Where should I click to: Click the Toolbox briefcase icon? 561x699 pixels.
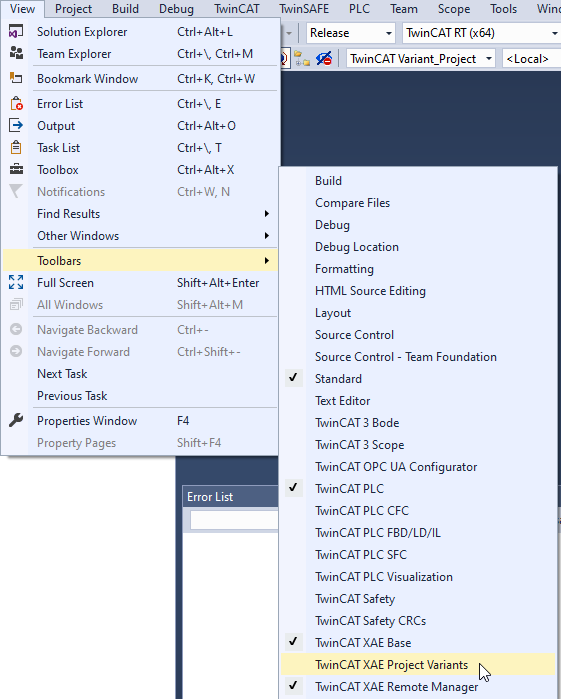point(16,169)
